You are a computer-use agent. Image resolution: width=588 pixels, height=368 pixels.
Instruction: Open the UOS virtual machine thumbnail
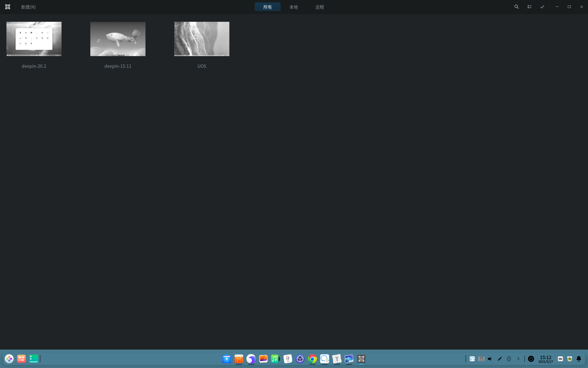202,39
